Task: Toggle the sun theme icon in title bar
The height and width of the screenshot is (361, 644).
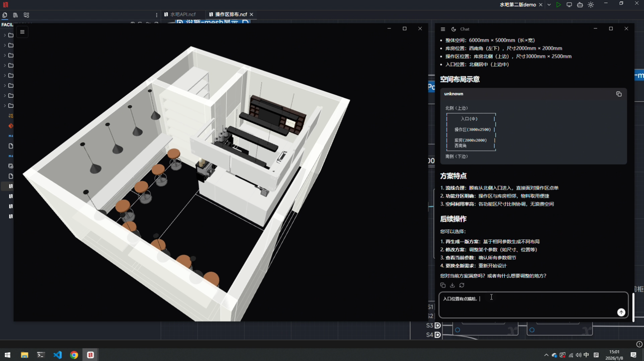Action: 591,5
